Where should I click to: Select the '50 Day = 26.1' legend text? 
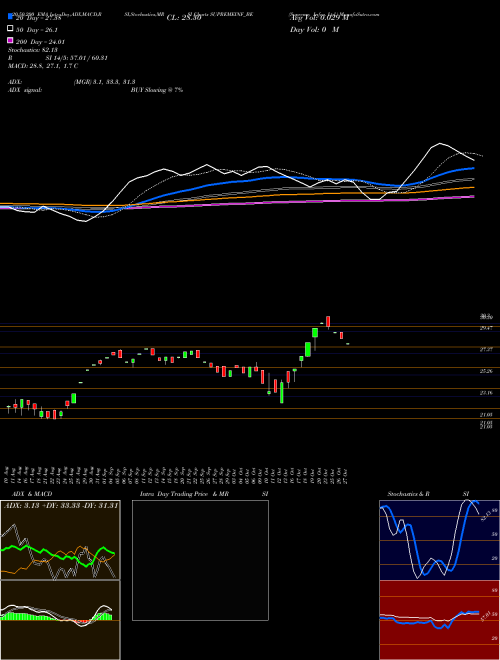(37, 30)
